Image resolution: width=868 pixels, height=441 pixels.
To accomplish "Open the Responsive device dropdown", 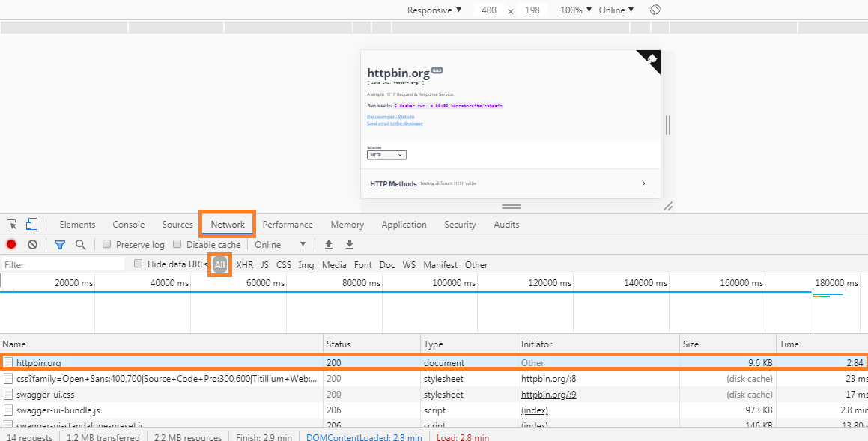I will (434, 10).
